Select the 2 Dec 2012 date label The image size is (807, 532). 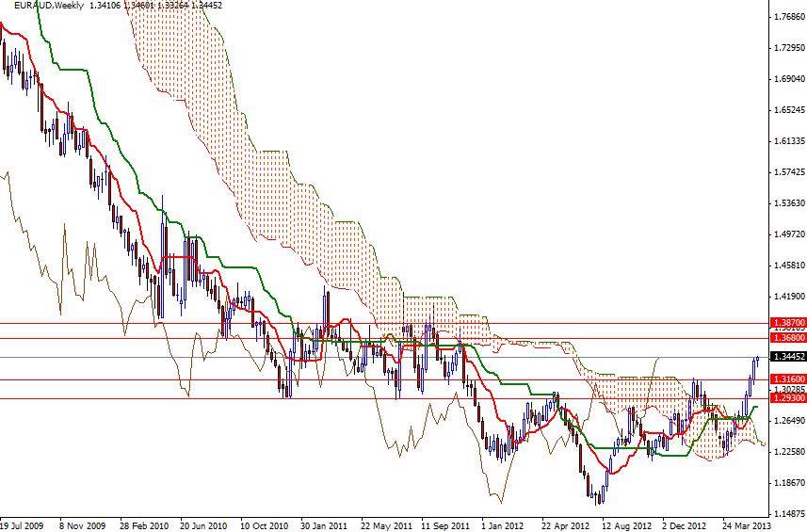(x=686, y=525)
